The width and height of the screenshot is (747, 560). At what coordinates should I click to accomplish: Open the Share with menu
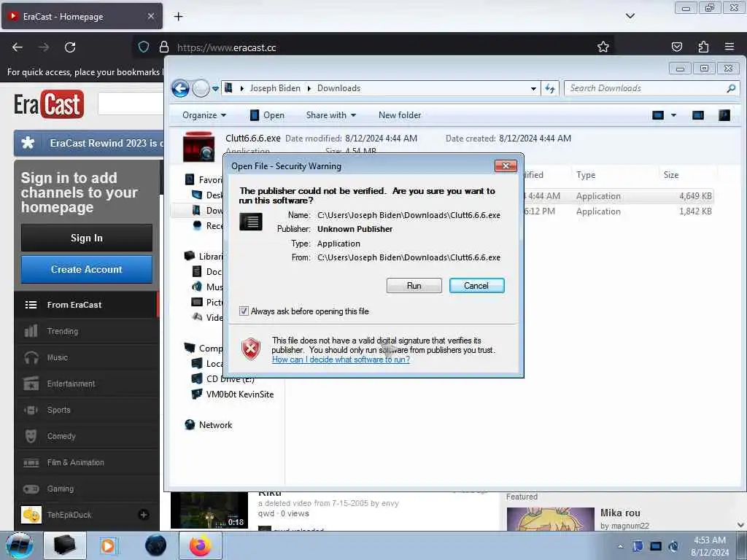(x=330, y=115)
